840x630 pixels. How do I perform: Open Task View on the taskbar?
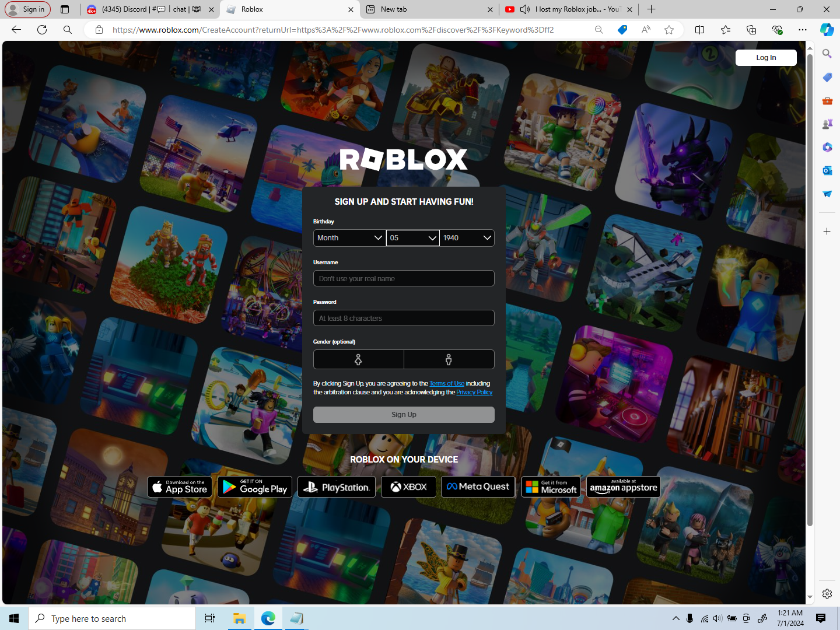click(x=210, y=618)
